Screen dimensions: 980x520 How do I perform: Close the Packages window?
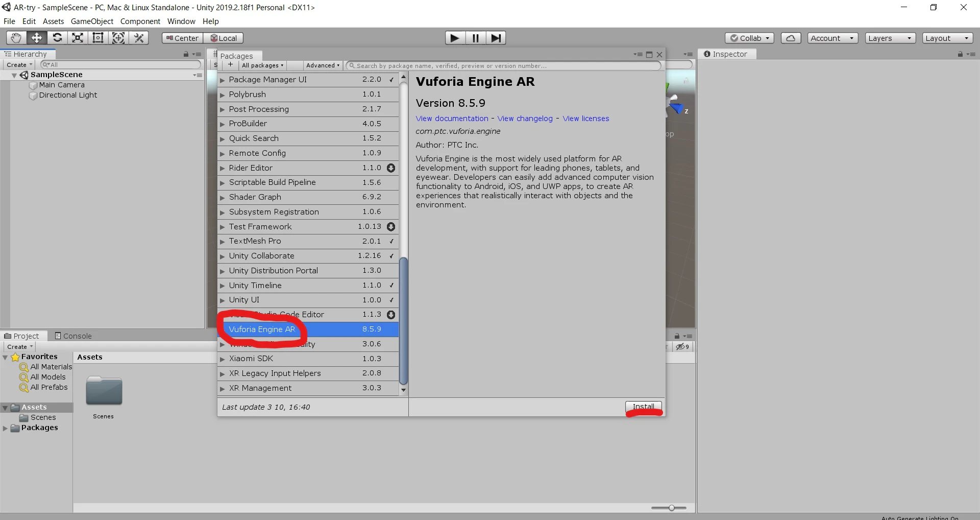click(659, 55)
